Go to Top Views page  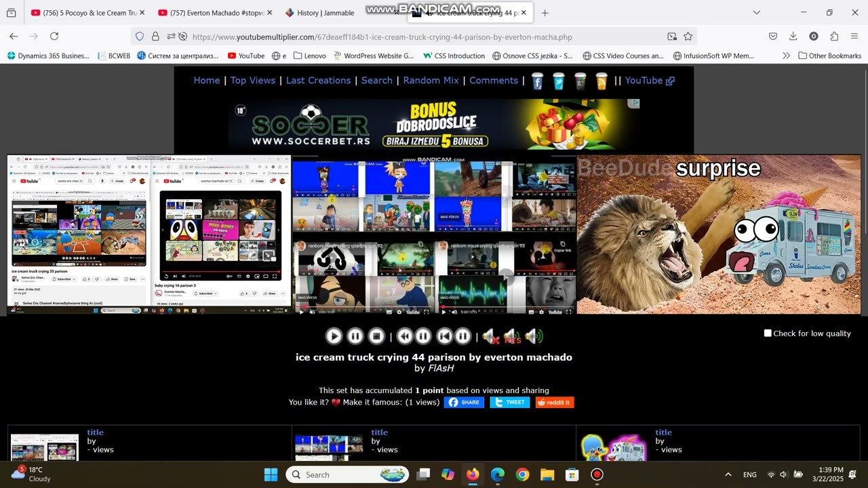(253, 80)
